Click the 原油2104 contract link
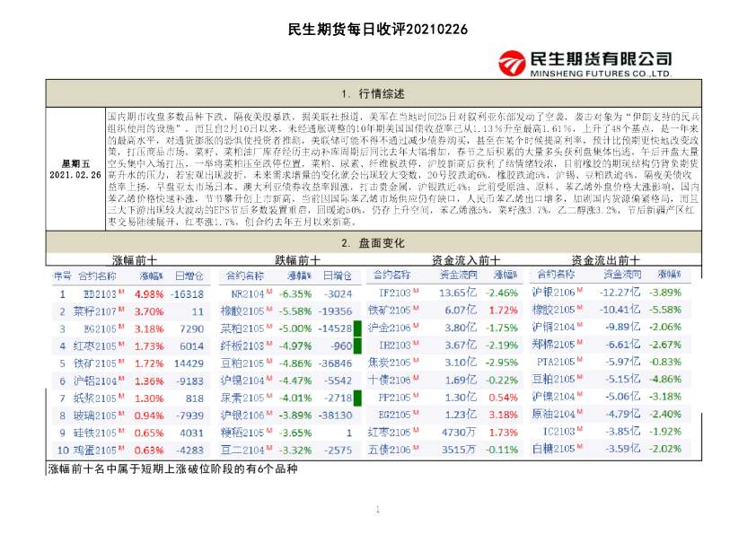 (x=549, y=414)
